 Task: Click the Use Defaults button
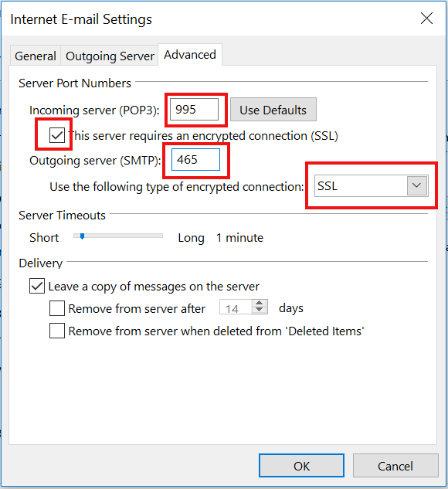coord(273,110)
